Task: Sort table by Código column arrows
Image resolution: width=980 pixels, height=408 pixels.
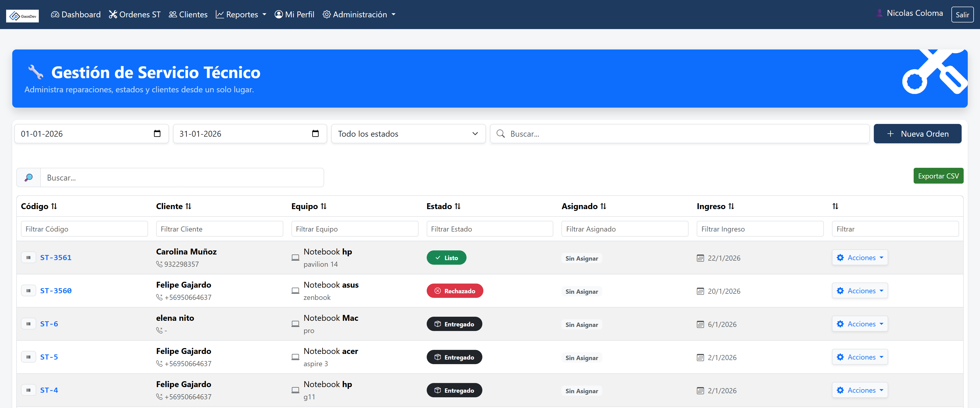Action: click(54, 206)
